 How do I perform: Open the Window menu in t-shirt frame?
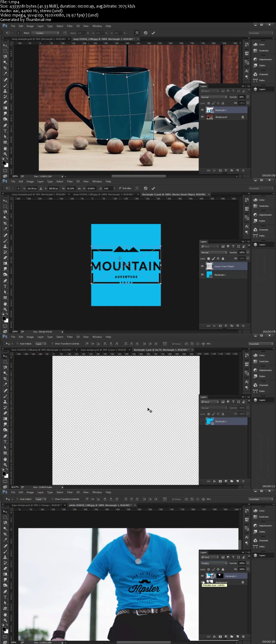pos(97,492)
